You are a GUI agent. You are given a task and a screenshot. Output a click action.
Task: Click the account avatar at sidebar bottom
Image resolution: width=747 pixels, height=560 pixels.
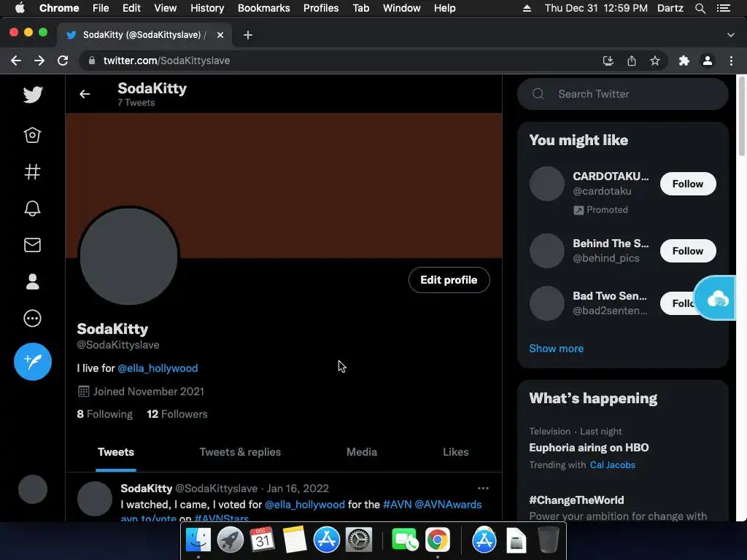pos(33,489)
